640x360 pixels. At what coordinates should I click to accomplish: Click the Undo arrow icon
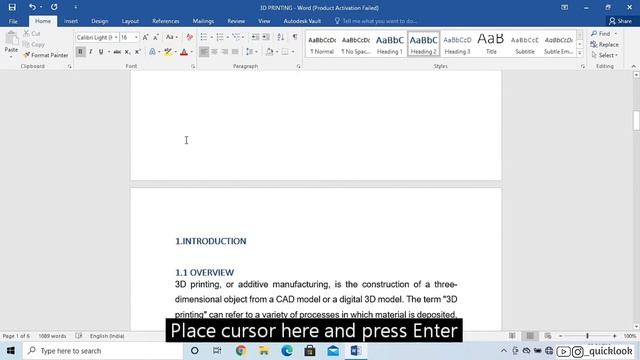coord(32,7)
